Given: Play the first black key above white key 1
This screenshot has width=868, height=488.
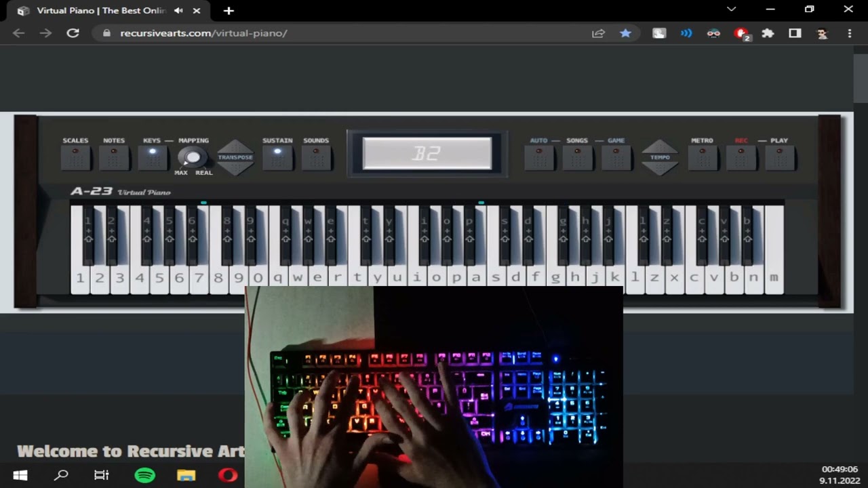Looking at the screenshot, I should (88, 234).
